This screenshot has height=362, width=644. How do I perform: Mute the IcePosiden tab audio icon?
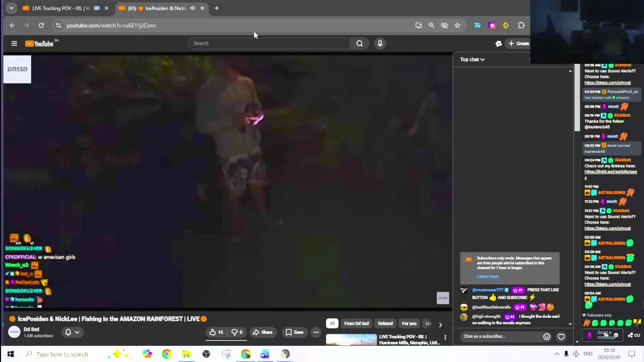pyautogui.click(x=192, y=8)
